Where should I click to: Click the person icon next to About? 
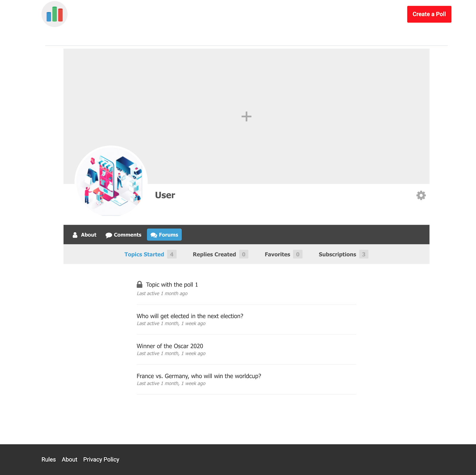tap(75, 235)
